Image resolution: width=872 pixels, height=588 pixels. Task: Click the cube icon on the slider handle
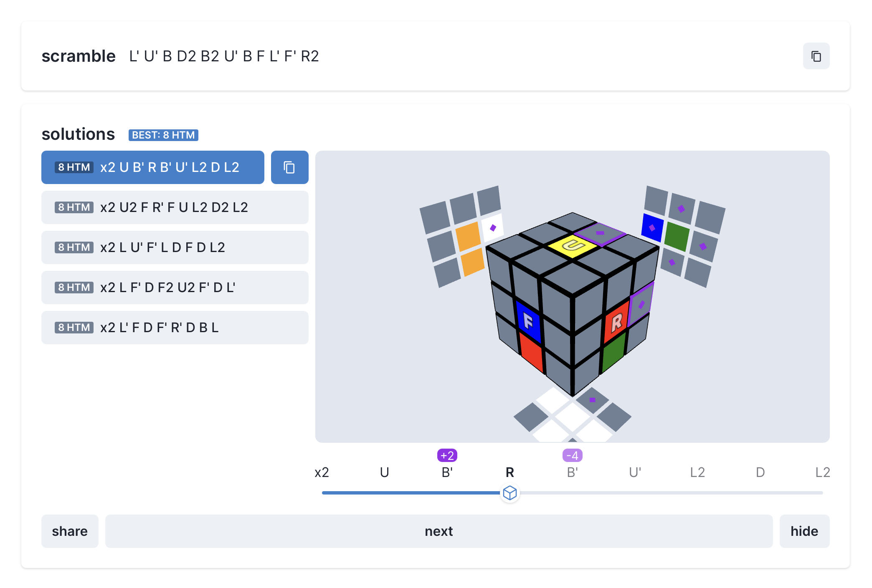(x=510, y=493)
